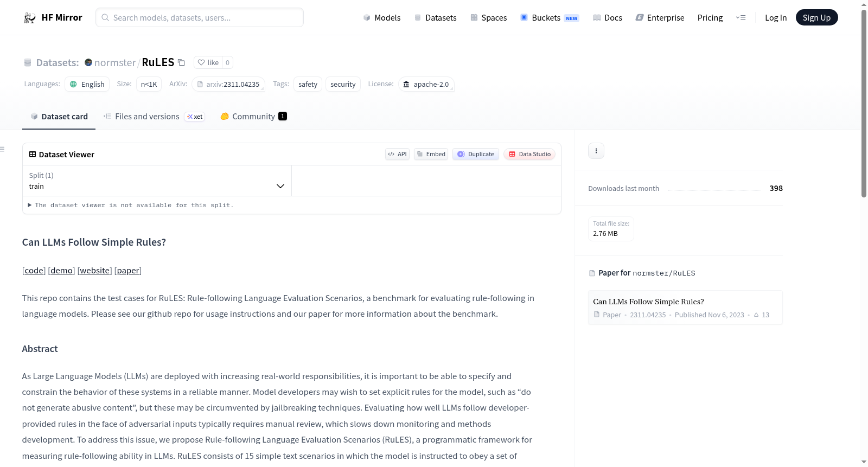Click the normster owner link
Image resolution: width=868 pixels, height=467 pixels.
click(115, 62)
